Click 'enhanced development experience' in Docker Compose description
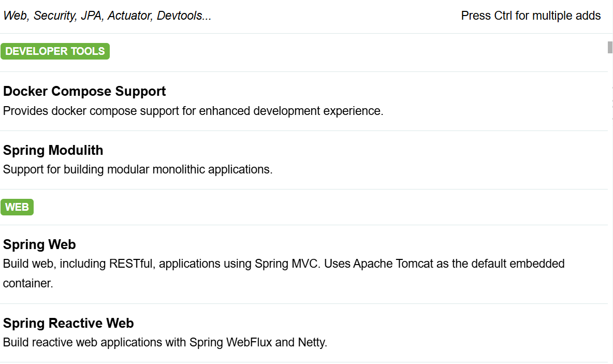The width and height of the screenshot is (613, 364). coord(291,111)
